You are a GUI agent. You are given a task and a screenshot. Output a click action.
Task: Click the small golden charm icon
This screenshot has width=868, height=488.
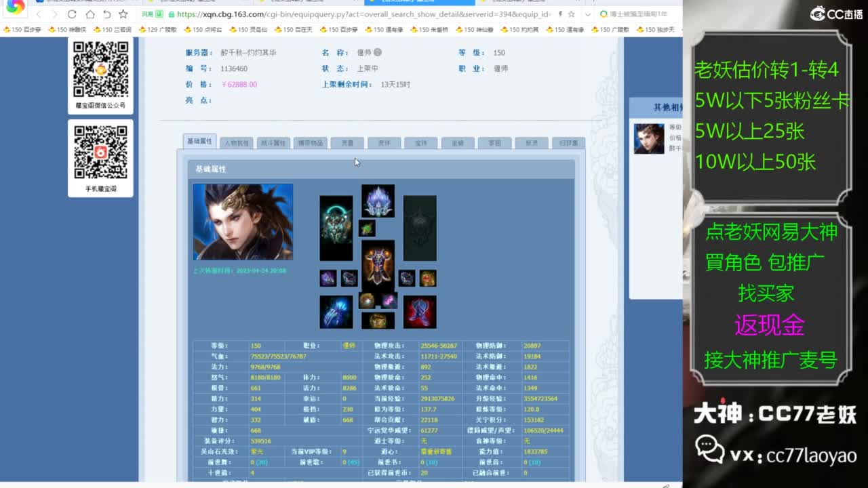coord(428,278)
